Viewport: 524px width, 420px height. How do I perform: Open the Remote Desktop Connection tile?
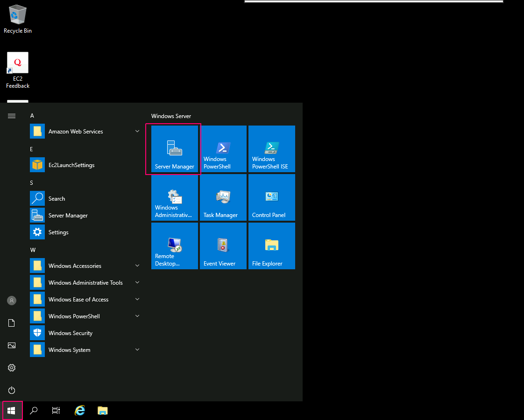coord(175,246)
